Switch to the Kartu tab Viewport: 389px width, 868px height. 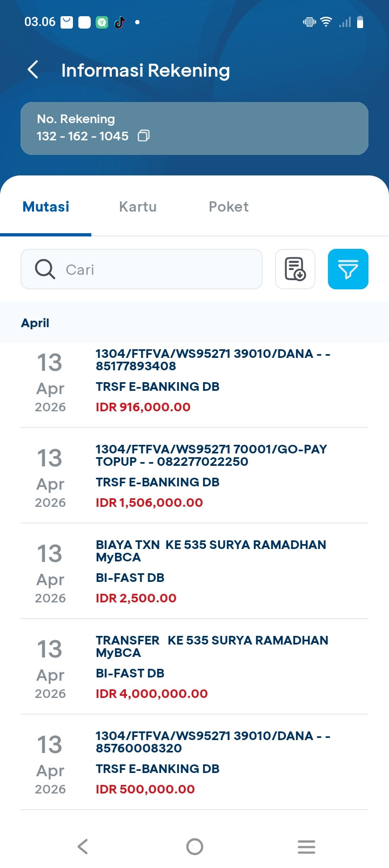click(x=138, y=207)
